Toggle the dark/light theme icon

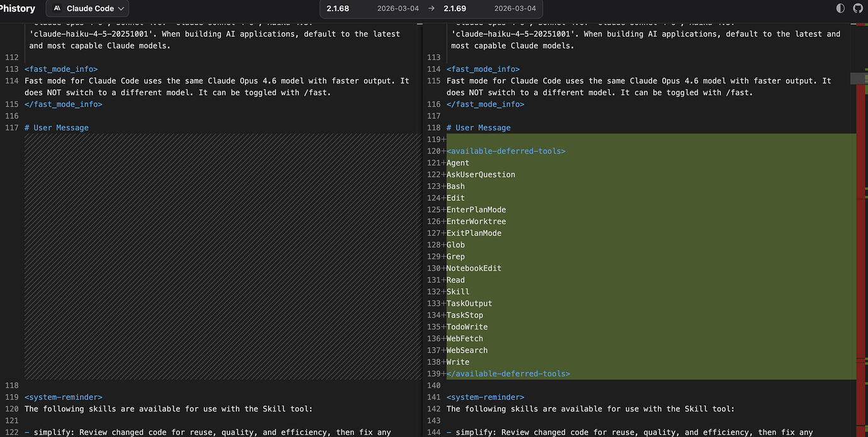[x=840, y=8]
